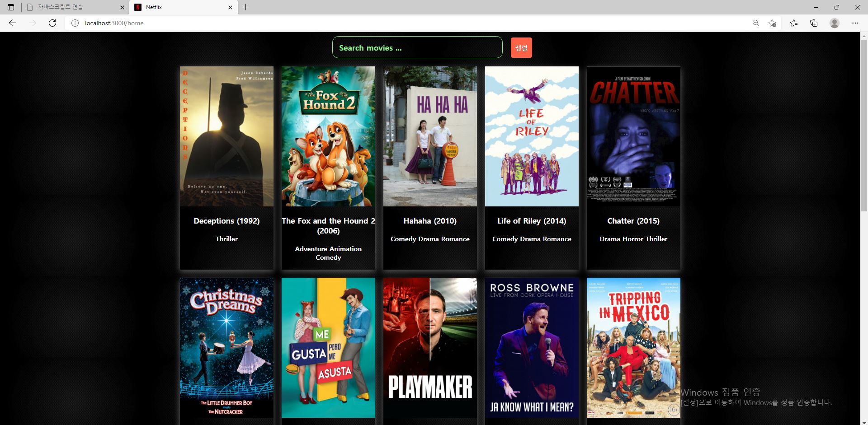Click the scrollbar down arrow
This screenshot has width=868, height=425.
pyautogui.click(x=864, y=422)
